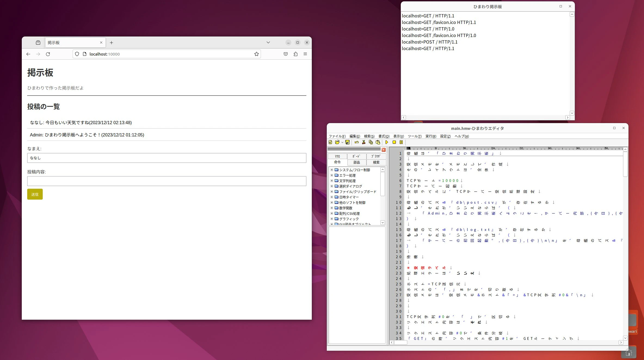Image resolution: width=644 pixels, height=360 pixels.
Task: Open Home folder on desktop dock
Action: (x=628, y=352)
